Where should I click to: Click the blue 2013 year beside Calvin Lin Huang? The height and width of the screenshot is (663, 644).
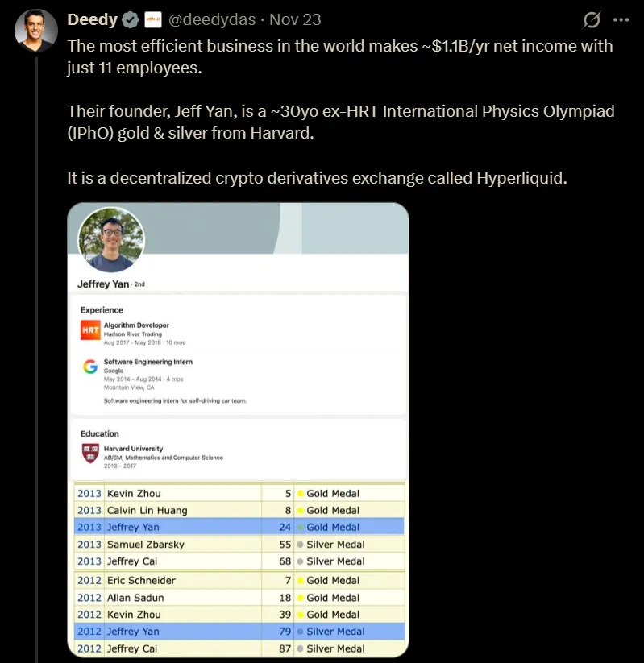(x=89, y=510)
